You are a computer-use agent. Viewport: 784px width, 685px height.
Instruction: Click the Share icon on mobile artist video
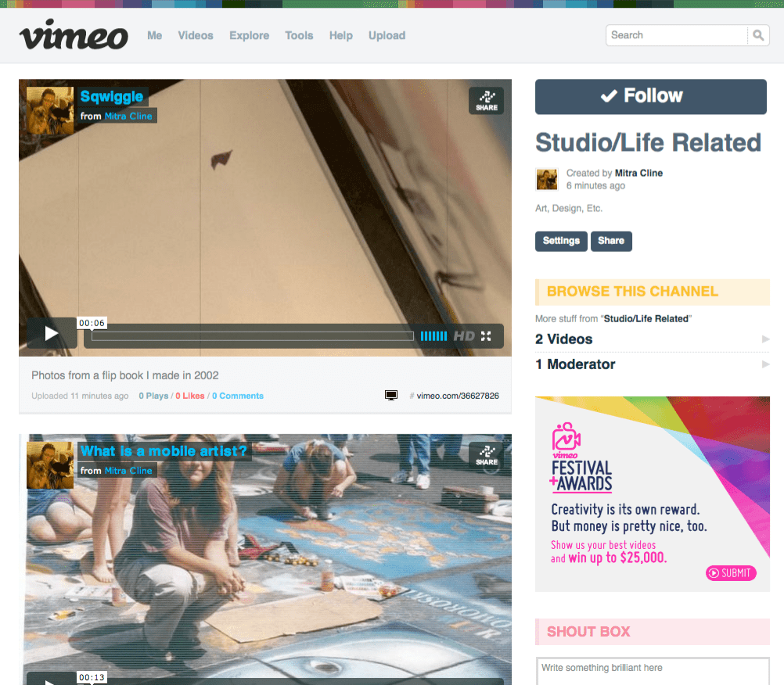point(487,456)
